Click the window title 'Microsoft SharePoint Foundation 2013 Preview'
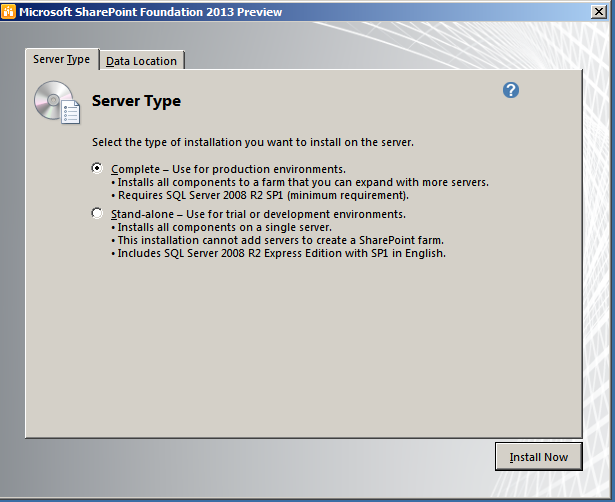 [151, 12]
